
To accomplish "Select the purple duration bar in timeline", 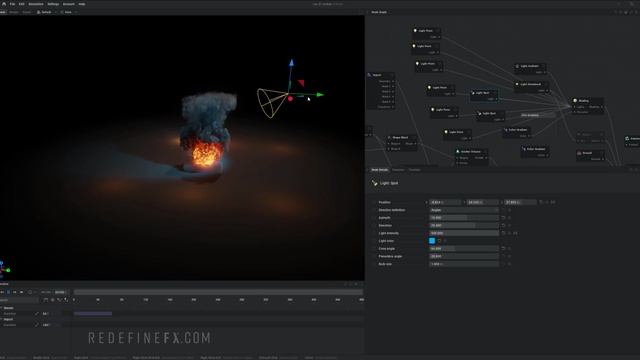I will (93, 313).
